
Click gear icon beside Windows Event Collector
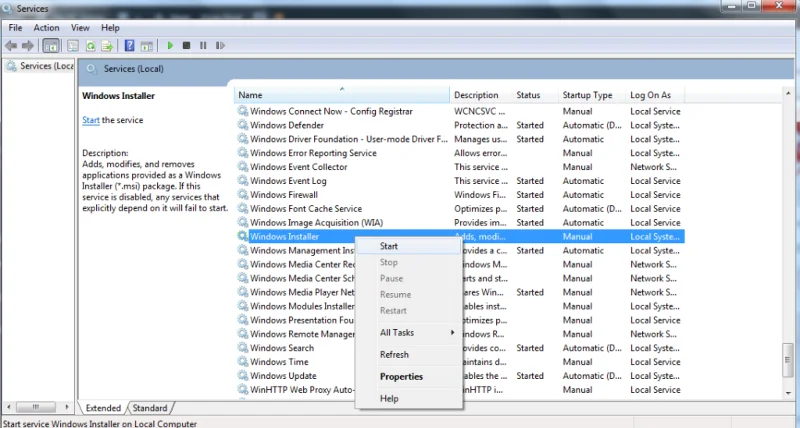tap(243, 167)
